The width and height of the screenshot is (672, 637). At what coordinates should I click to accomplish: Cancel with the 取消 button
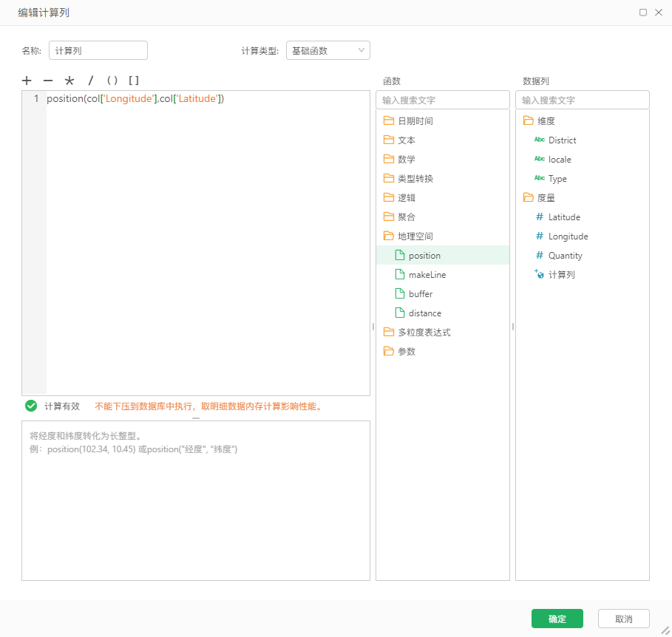(623, 619)
